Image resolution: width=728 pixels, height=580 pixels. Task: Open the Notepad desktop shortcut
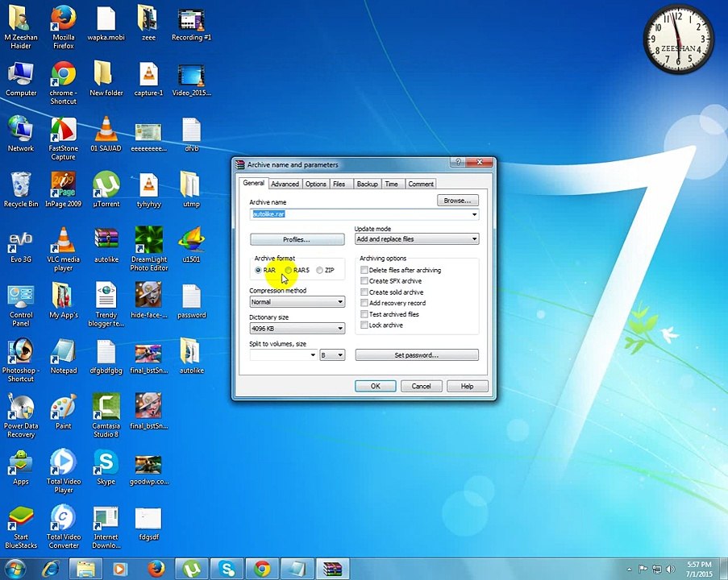point(64,356)
